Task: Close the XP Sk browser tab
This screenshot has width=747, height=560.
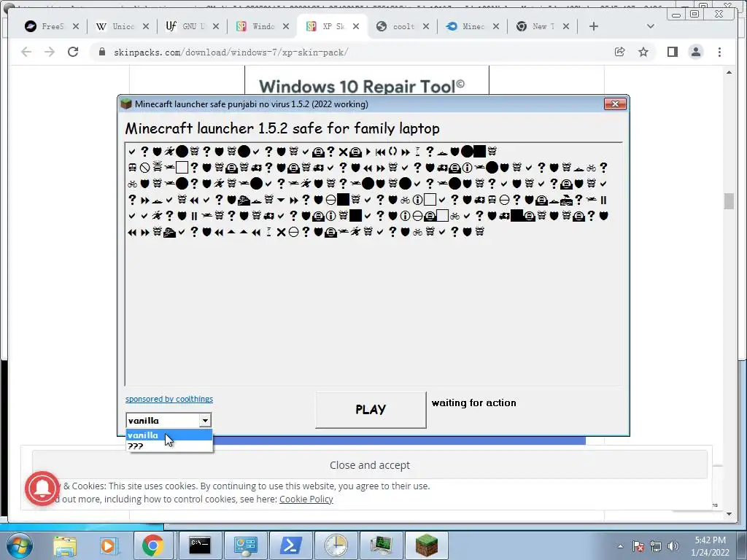Action: pyautogui.click(x=356, y=27)
